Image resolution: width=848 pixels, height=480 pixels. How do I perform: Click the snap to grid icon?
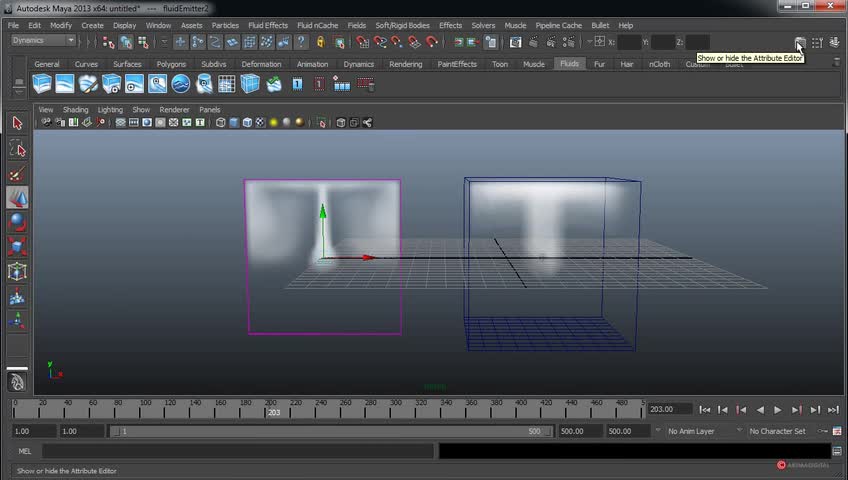pyautogui.click(x=362, y=42)
